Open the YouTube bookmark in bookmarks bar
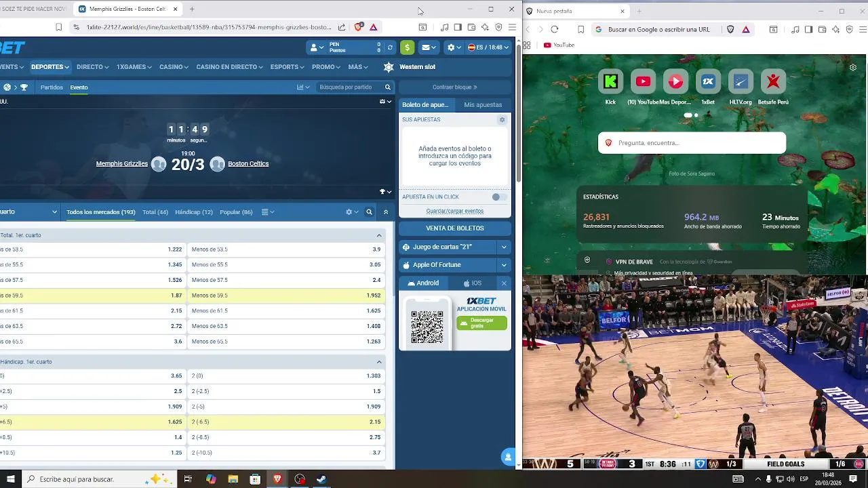Image resolution: width=868 pixels, height=488 pixels. [559, 45]
